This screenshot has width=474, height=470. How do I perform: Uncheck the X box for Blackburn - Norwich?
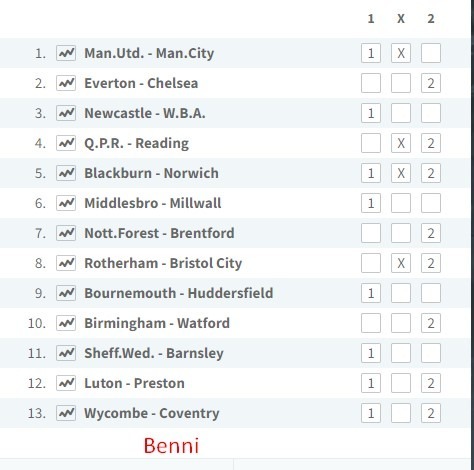point(401,173)
